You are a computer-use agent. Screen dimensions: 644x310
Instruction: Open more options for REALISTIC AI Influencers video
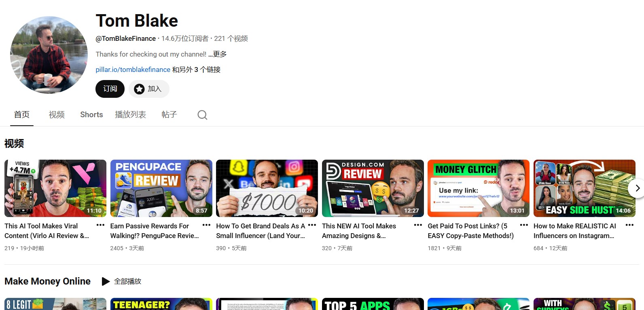point(629,225)
